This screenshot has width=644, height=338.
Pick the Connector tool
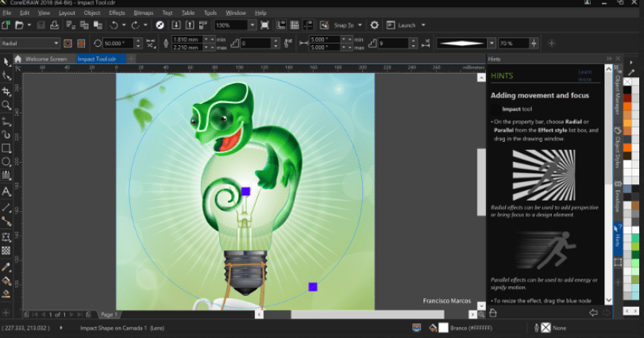(6, 221)
